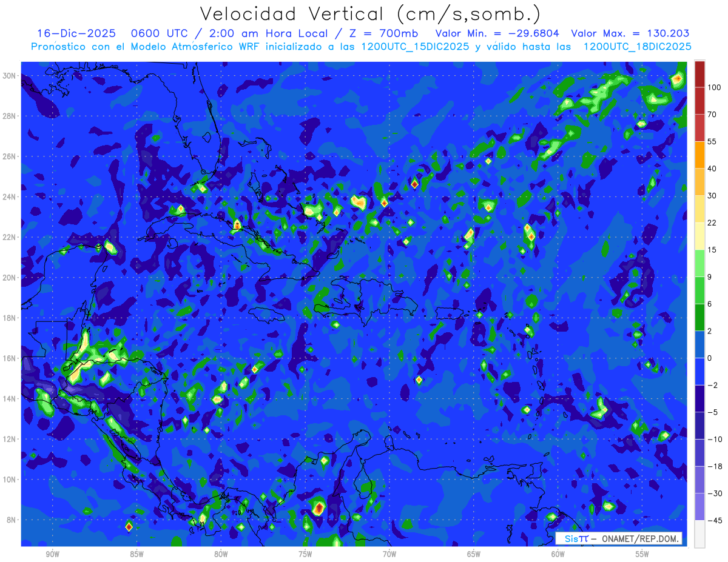Click the colorbar value '55'
This screenshot has width=728, height=562.
click(712, 141)
